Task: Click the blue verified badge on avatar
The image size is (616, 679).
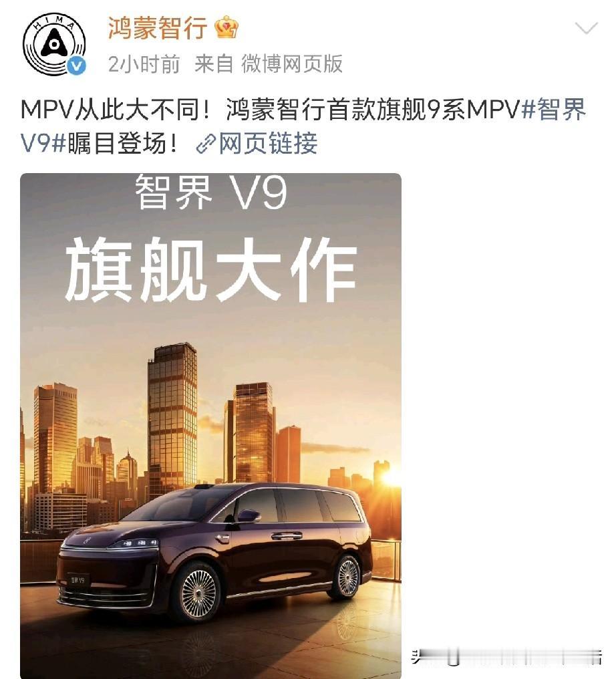Action: click(x=77, y=65)
